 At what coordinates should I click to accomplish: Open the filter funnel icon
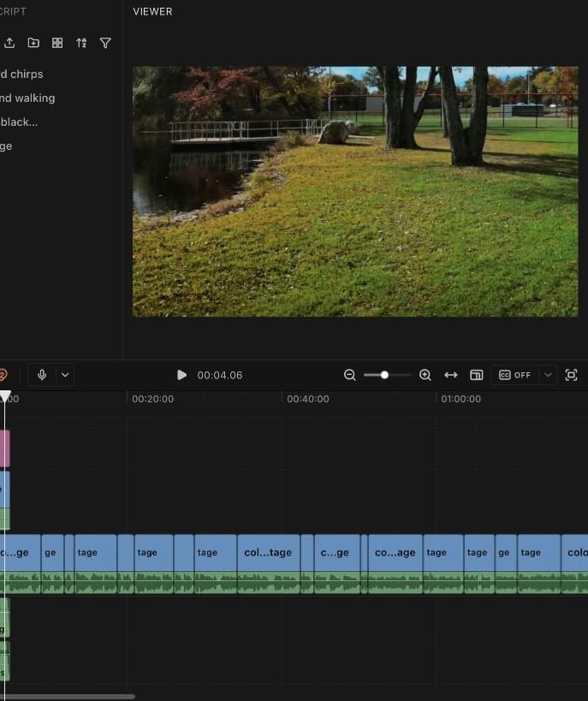point(105,43)
